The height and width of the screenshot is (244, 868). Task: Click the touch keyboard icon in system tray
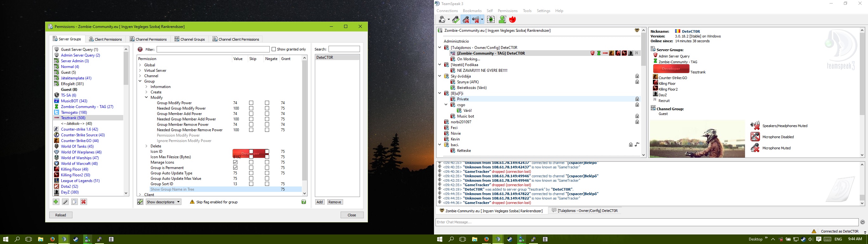coord(828,239)
